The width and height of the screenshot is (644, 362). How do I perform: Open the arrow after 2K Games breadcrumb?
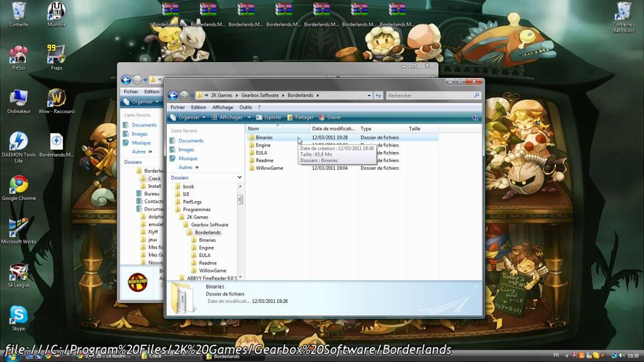click(237, 96)
